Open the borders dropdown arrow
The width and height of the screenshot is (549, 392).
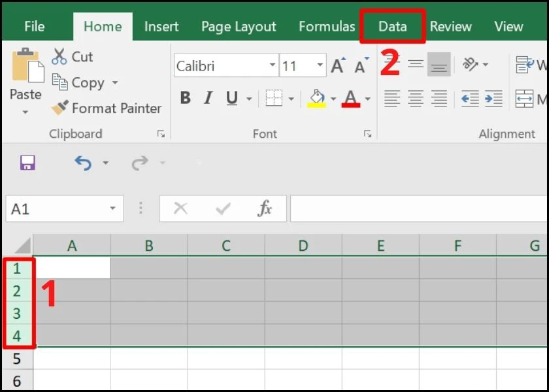(x=291, y=99)
